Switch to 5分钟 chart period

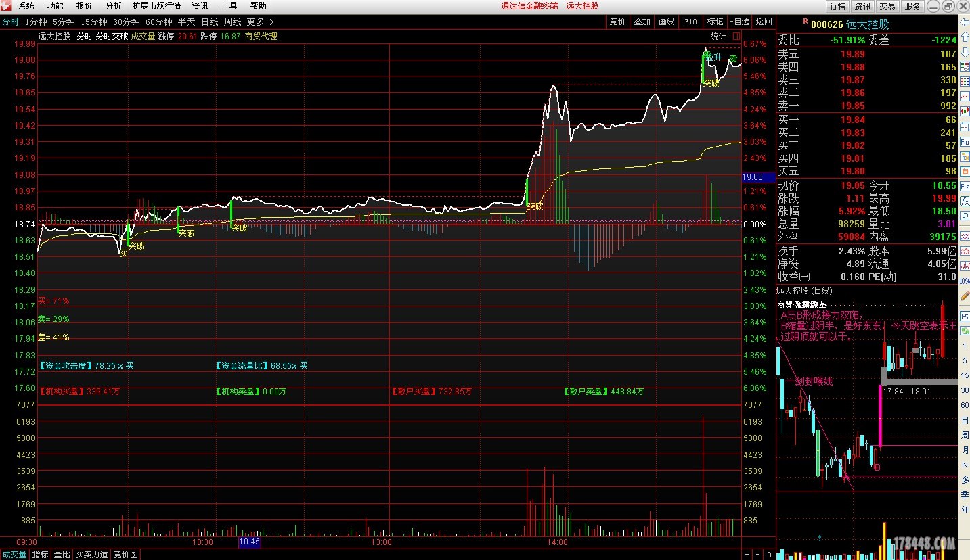click(64, 22)
